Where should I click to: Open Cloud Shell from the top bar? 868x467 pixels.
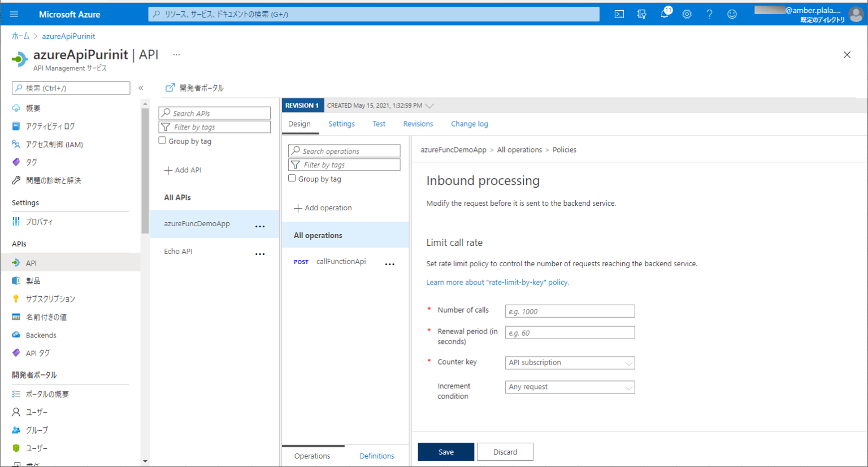(x=619, y=14)
